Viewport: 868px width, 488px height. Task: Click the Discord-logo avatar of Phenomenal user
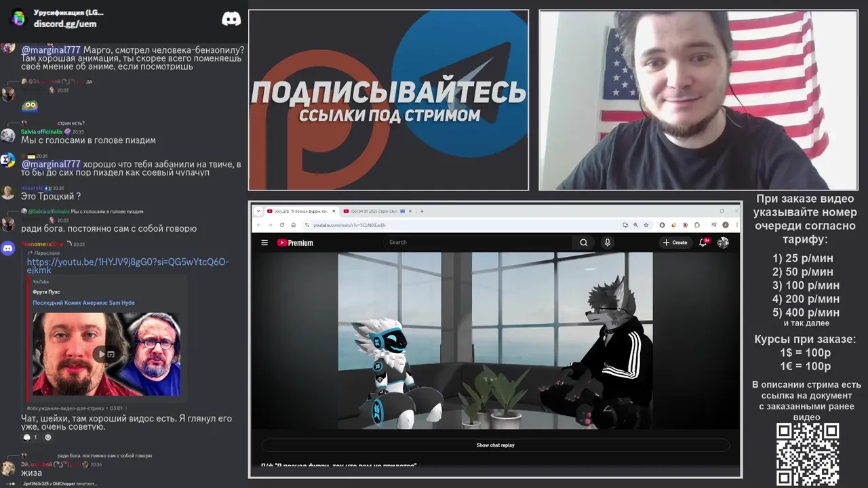pyautogui.click(x=7, y=249)
